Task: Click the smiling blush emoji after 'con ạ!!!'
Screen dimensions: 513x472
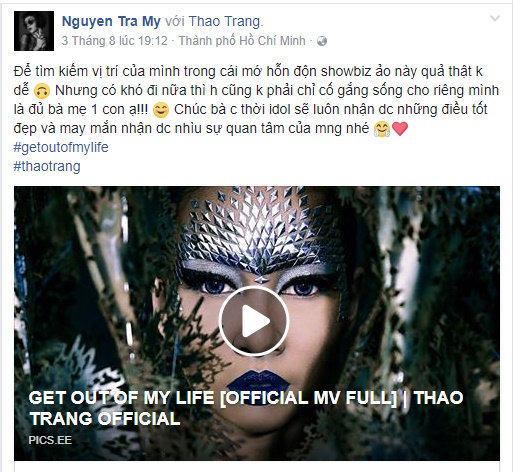Action: click(x=161, y=110)
